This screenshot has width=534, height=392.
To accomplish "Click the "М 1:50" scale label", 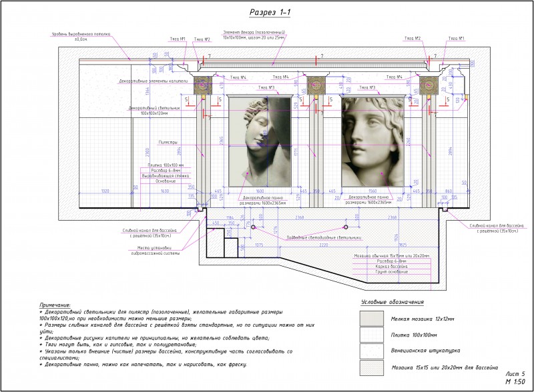I will click(515, 382).
